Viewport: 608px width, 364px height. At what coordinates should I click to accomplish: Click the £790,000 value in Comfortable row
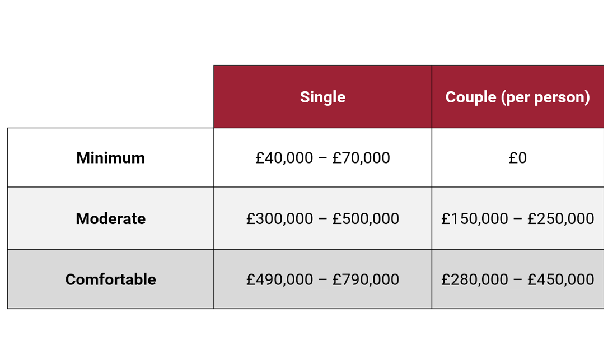pyautogui.click(x=366, y=280)
